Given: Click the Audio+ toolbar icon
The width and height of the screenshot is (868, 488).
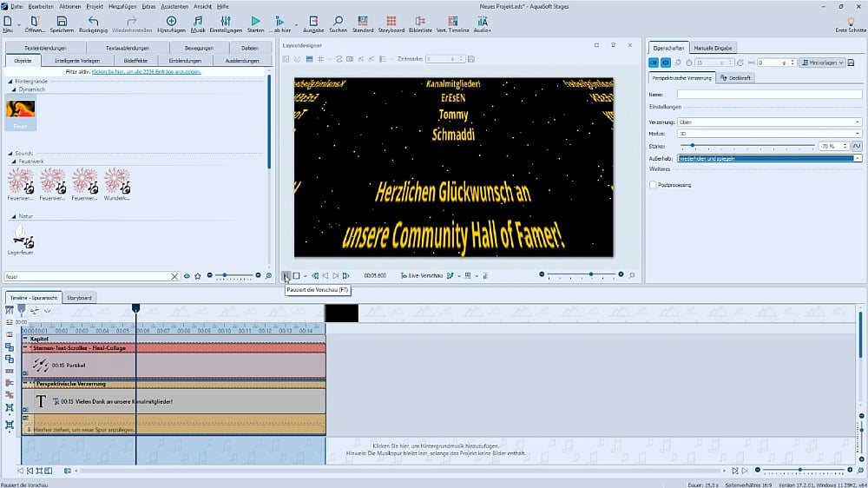Looking at the screenshot, I should click(x=482, y=21).
